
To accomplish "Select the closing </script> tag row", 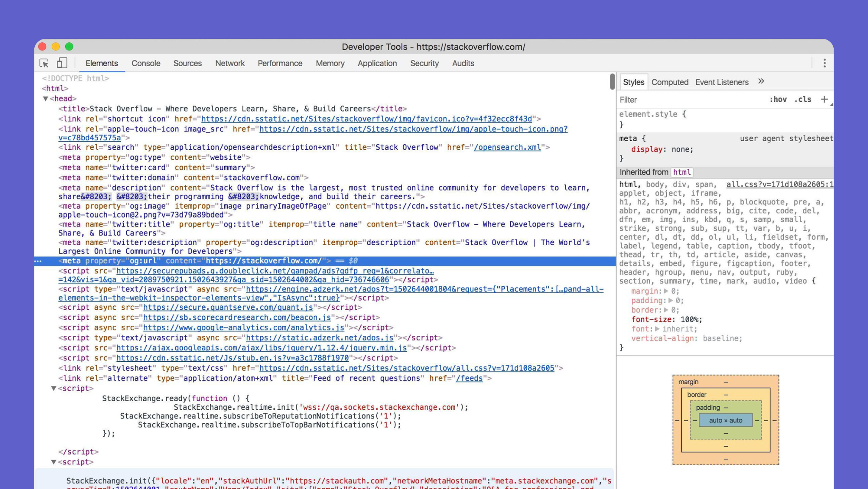I will (78, 452).
